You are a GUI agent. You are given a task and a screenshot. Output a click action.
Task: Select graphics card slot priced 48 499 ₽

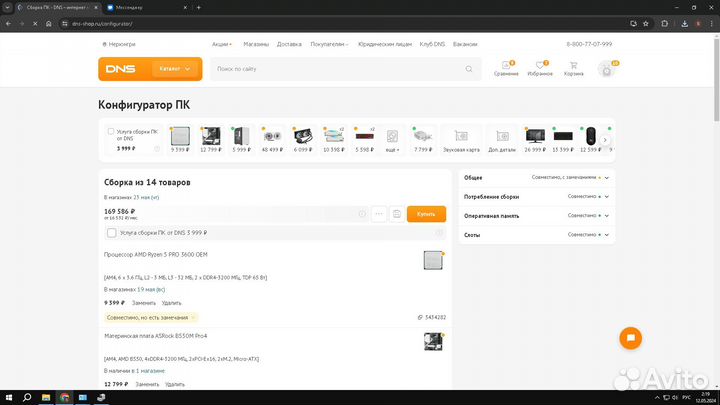(x=272, y=140)
